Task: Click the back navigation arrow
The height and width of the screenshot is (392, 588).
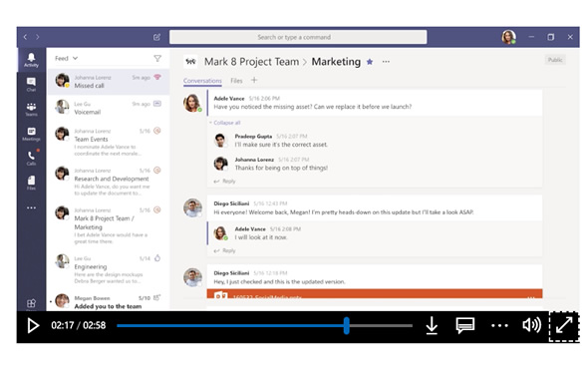Action: click(x=25, y=37)
